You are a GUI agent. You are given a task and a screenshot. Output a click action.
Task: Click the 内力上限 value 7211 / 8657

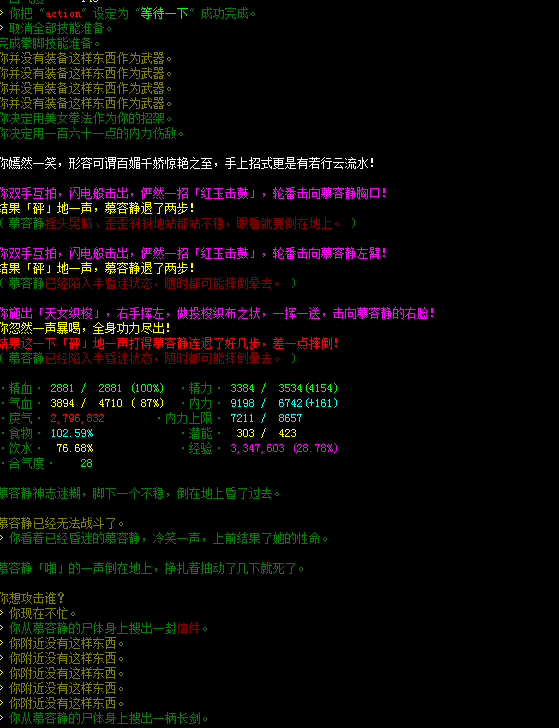click(x=266, y=418)
